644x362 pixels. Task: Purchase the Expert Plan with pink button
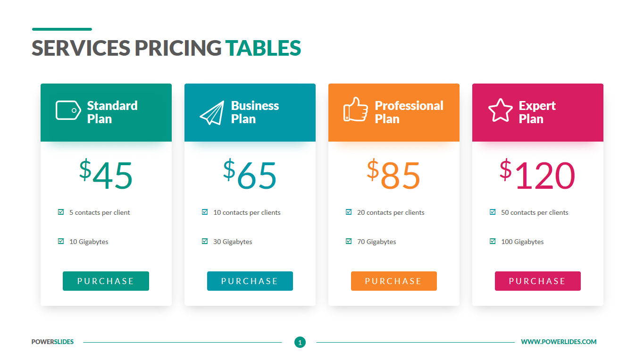point(538,281)
